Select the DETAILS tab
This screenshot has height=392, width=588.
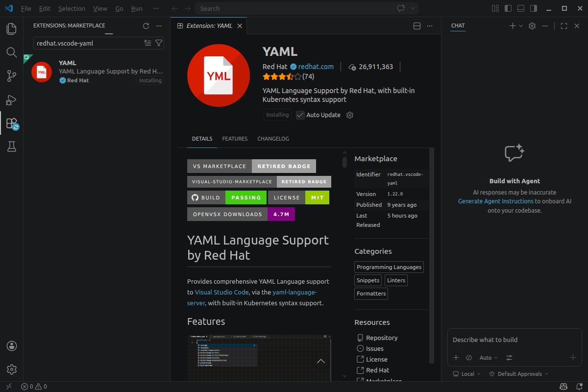[x=202, y=139]
